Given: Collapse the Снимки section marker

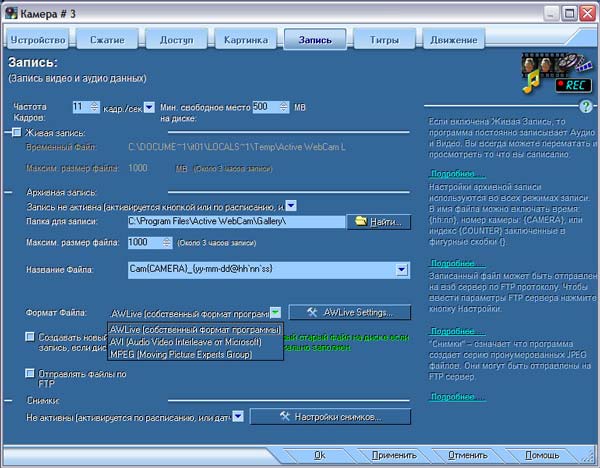Looking at the screenshot, I should pos(8,401).
